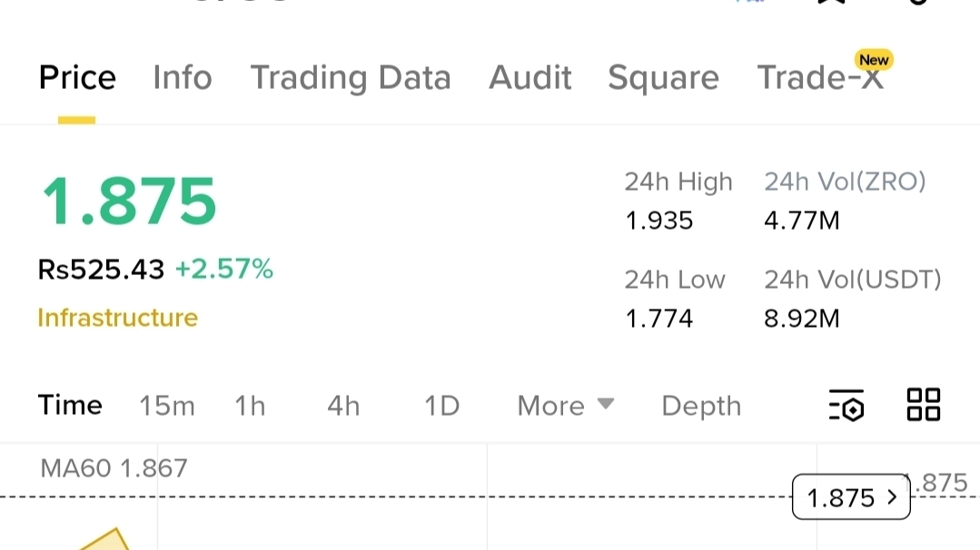Open the Infrastructure category link
The width and height of the screenshot is (980, 550).
coord(117,318)
